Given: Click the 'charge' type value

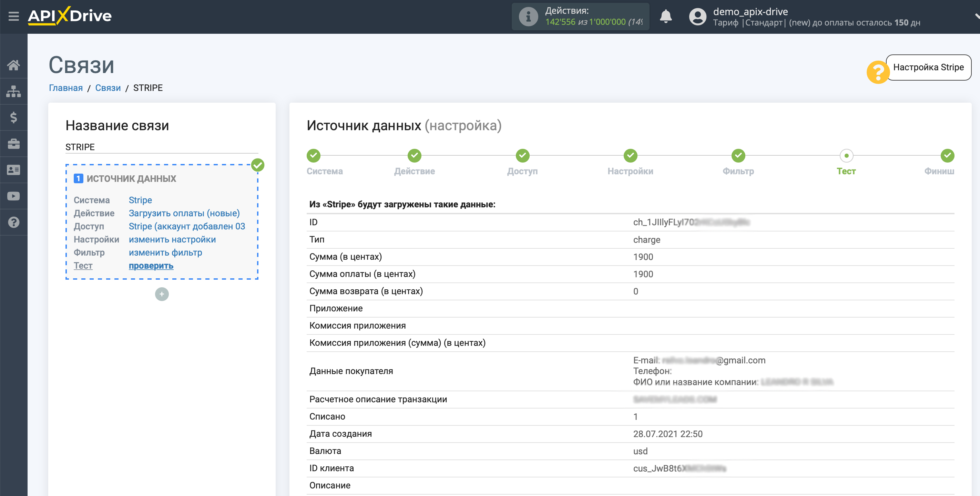Looking at the screenshot, I should pos(647,240).
